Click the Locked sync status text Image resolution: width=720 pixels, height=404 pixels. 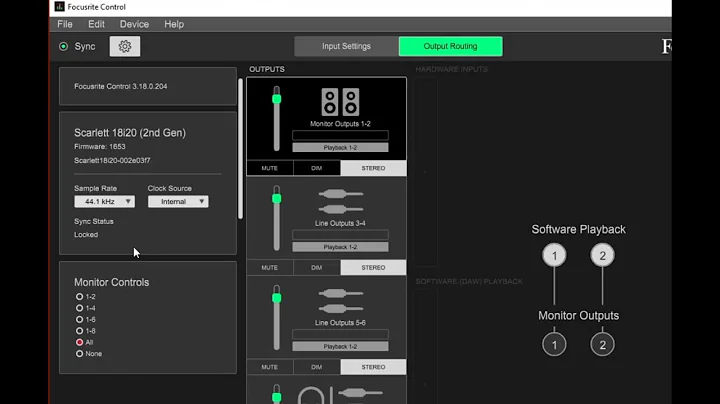click(86, 235)
